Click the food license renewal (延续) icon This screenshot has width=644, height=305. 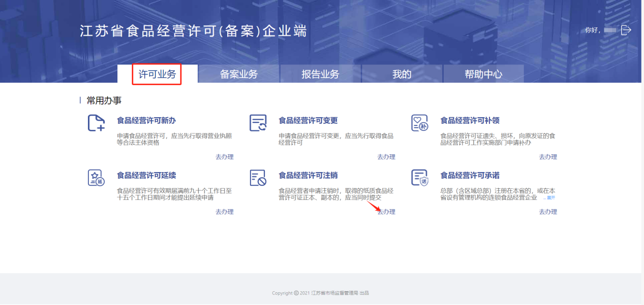point(96,178)
